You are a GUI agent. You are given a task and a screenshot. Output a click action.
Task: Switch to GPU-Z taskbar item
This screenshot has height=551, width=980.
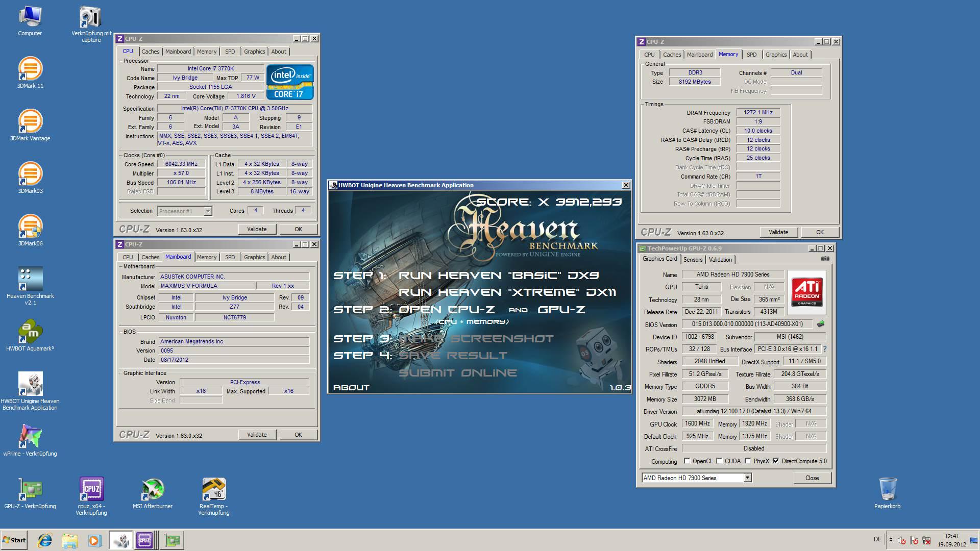click(172, 540)
